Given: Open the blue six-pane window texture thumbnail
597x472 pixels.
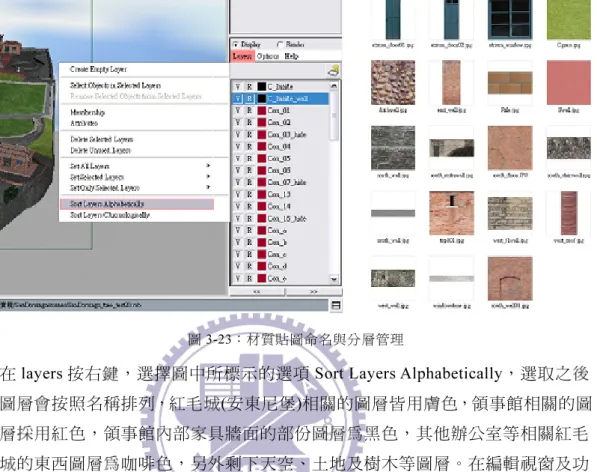Looking at the screenshot, I should click(x=510, y=19).
